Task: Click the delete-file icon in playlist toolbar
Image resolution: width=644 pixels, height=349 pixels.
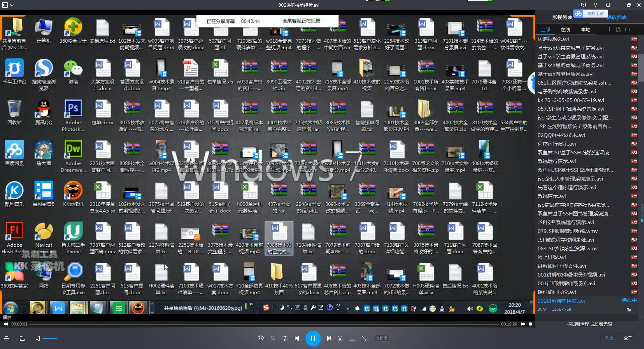Action: point(618,29)
